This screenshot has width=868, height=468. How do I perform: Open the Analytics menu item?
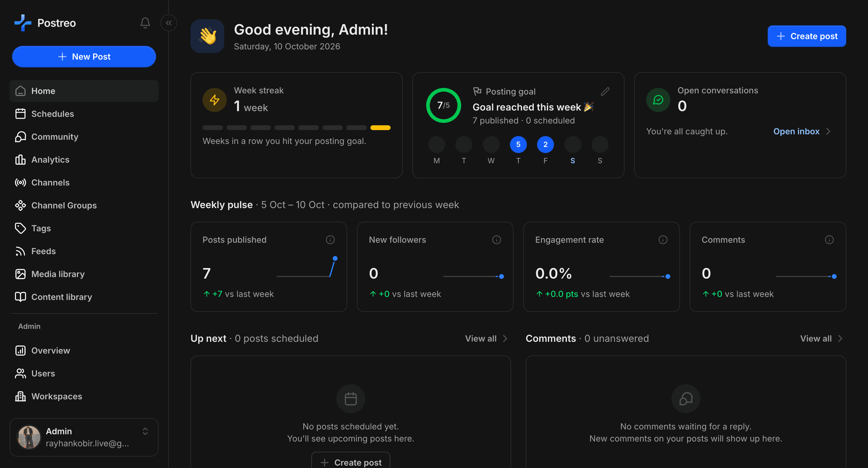[84, 160]
